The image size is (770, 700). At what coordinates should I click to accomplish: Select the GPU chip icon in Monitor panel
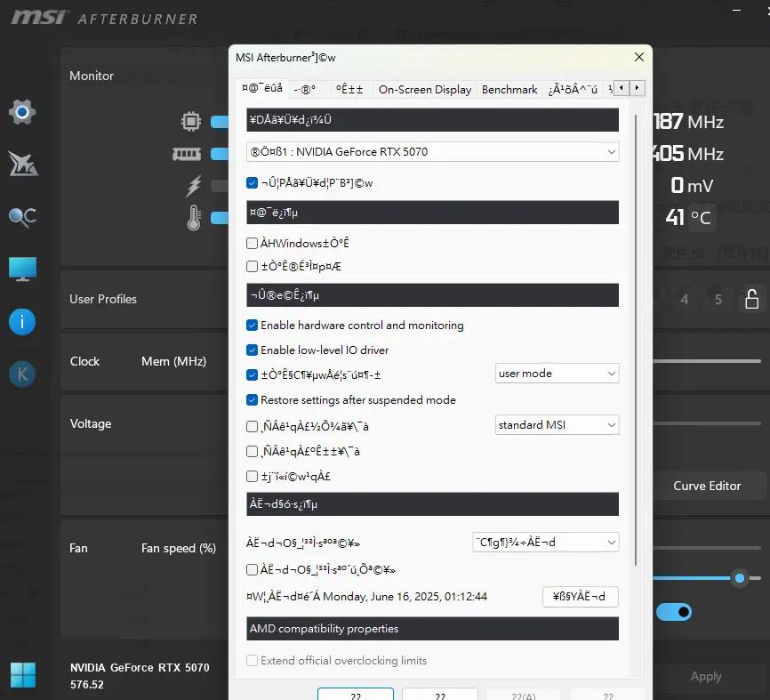click(x=191, y=121)
